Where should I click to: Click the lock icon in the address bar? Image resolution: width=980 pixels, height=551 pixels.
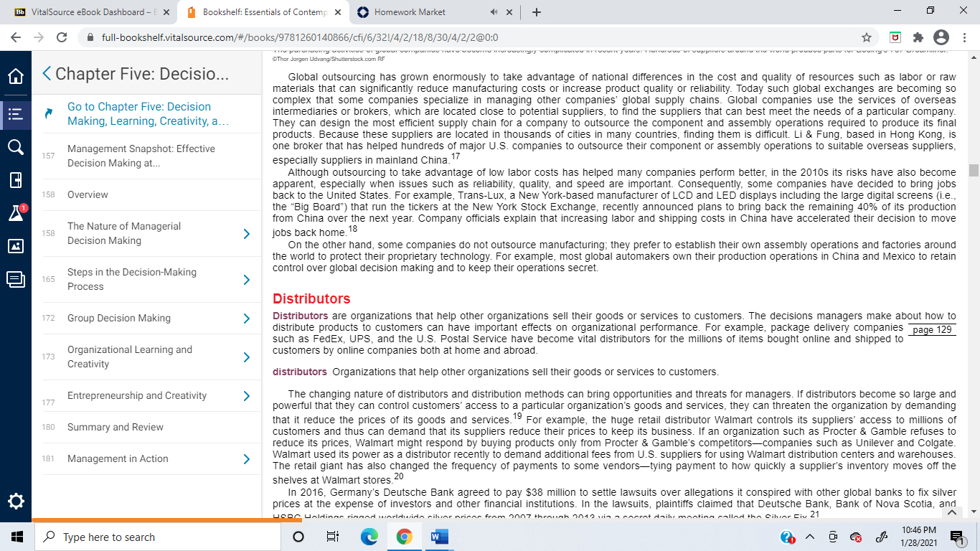point(90,37)
